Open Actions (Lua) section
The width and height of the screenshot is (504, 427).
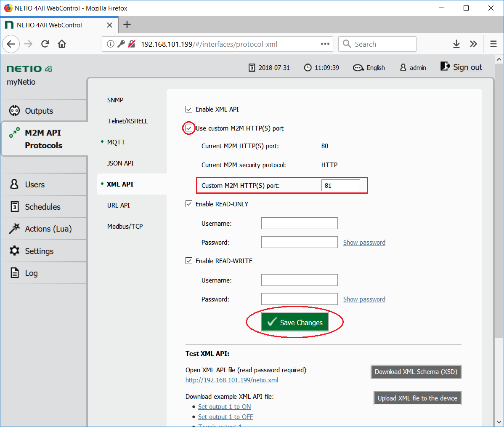coord(44,229)
